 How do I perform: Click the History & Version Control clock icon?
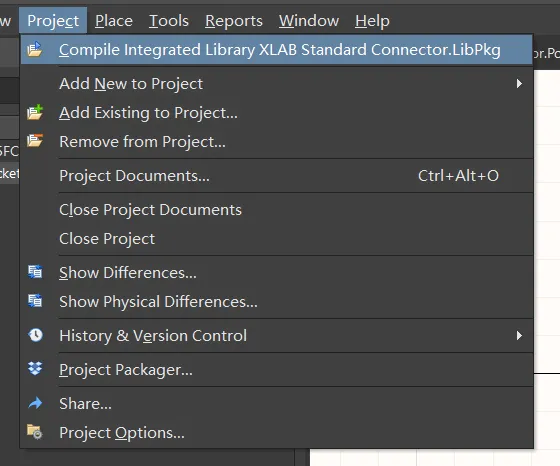(x=35, y=335)
